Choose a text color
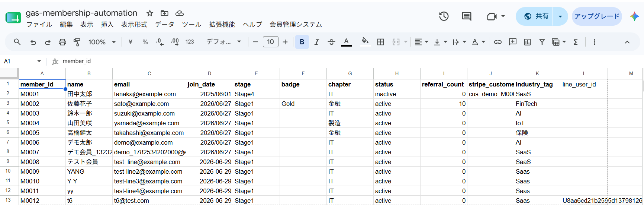The image size is (644, 205). tap(346, 42)
